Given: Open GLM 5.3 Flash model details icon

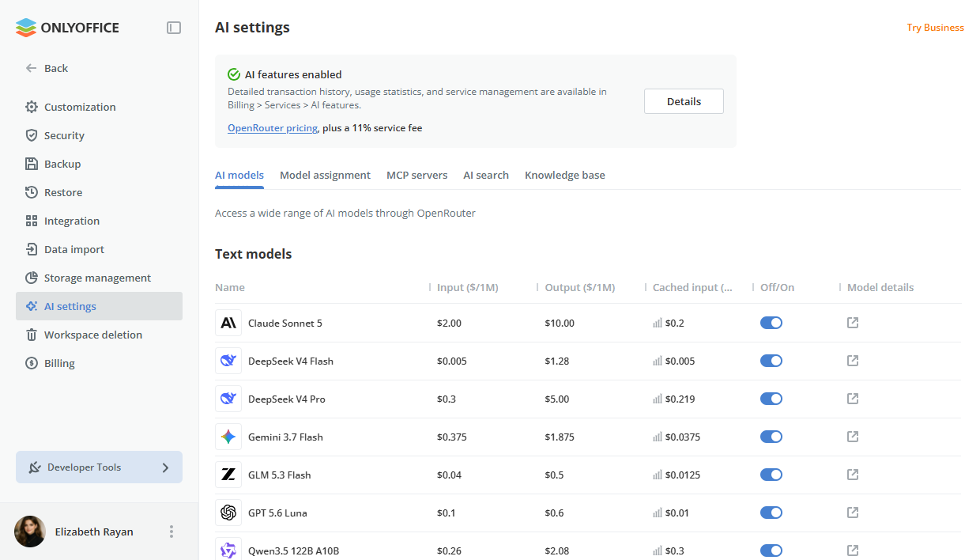Looking at the screenshot, I should 853,475.
